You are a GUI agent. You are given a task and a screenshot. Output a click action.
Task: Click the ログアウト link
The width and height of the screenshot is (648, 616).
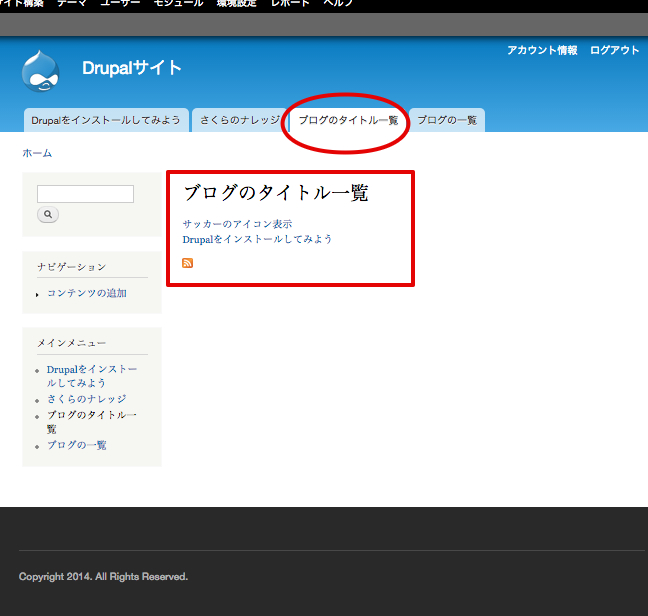[x=614, y=50]
